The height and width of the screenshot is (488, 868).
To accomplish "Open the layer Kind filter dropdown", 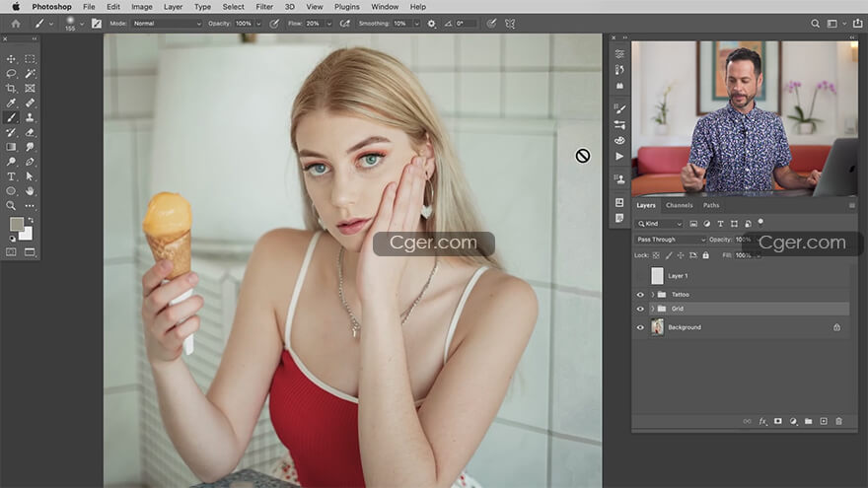I will (659, 224).
